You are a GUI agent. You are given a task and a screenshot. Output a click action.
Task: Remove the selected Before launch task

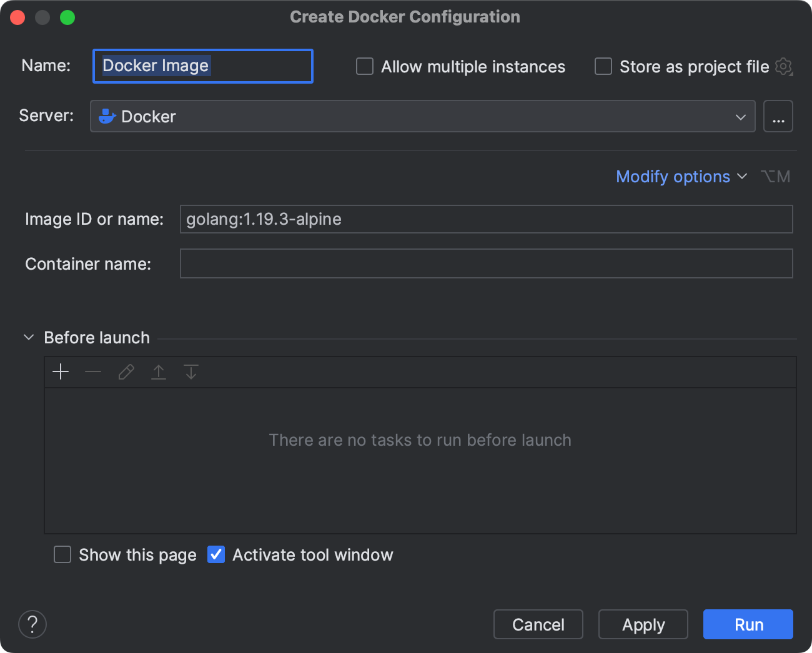point(93,371)
